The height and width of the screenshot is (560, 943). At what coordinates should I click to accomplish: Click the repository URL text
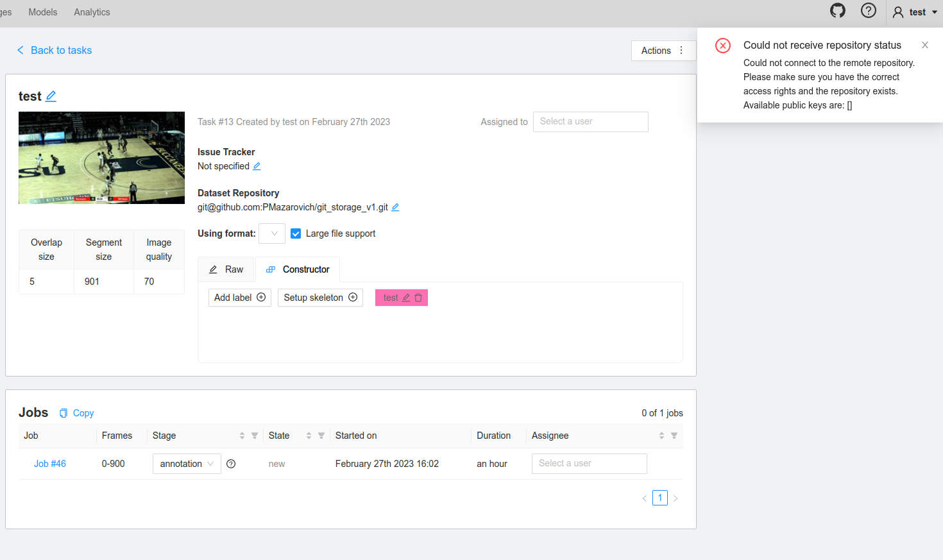pyautogui.click(x=293, y=207)
